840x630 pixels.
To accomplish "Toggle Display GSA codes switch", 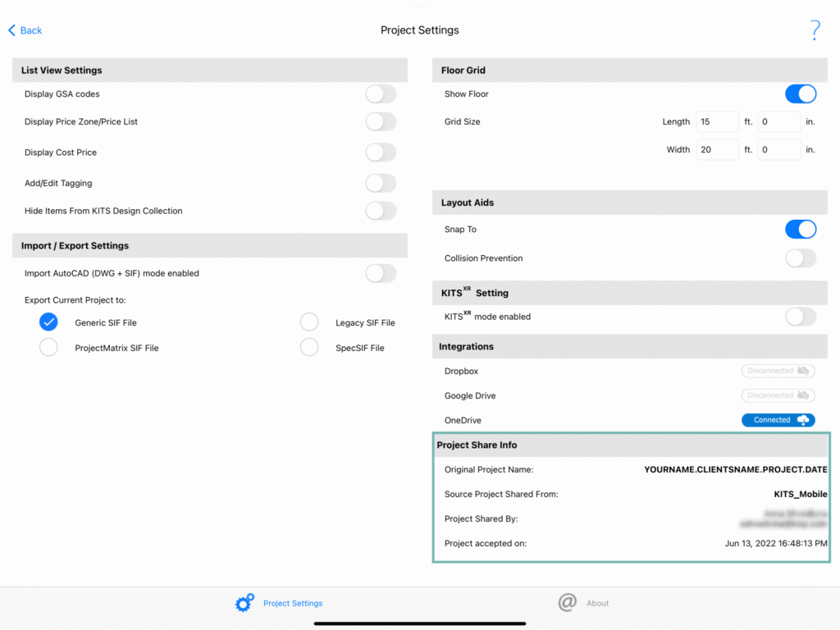I will (381, 94).
